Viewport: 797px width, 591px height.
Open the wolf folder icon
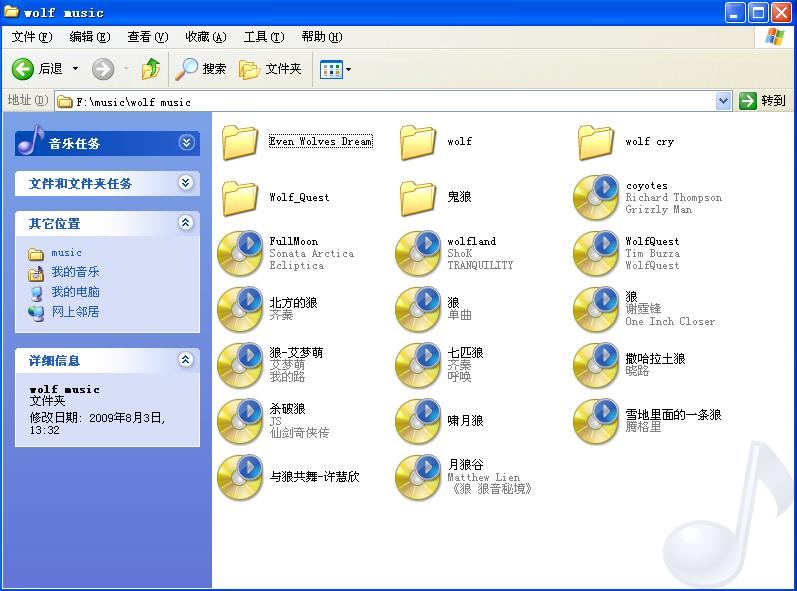tap(418, 142)
